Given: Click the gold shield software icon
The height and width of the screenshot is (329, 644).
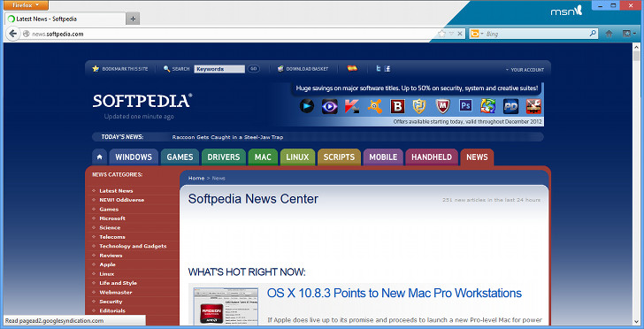Looking at the screenshot, I should (x=419, y=106).
